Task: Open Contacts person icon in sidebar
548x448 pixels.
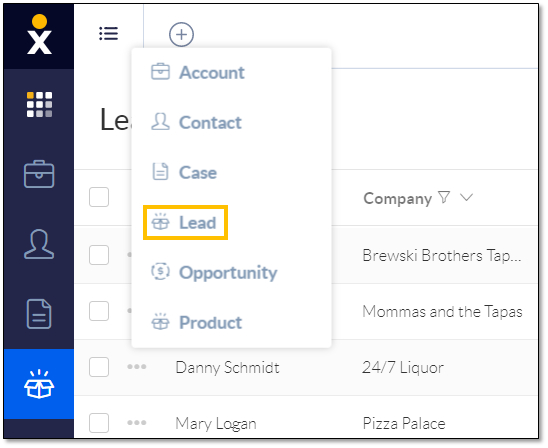Action: point(39,244)
